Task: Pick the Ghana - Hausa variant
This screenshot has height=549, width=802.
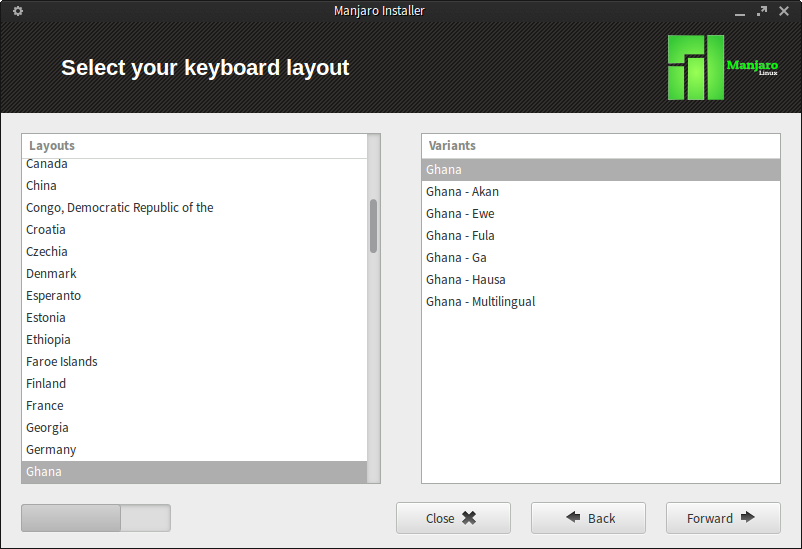Action: click(x=600, y=279)
